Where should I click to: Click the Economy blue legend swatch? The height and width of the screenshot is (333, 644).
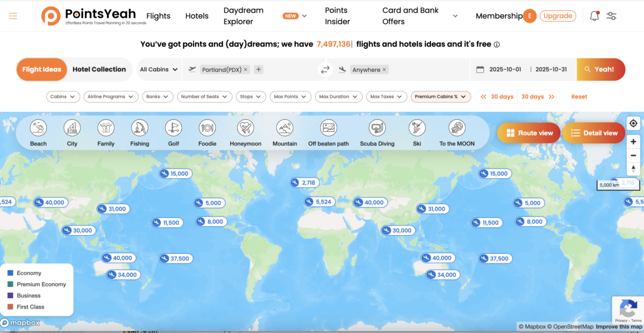pyautogui.click(x=10, y=273)
